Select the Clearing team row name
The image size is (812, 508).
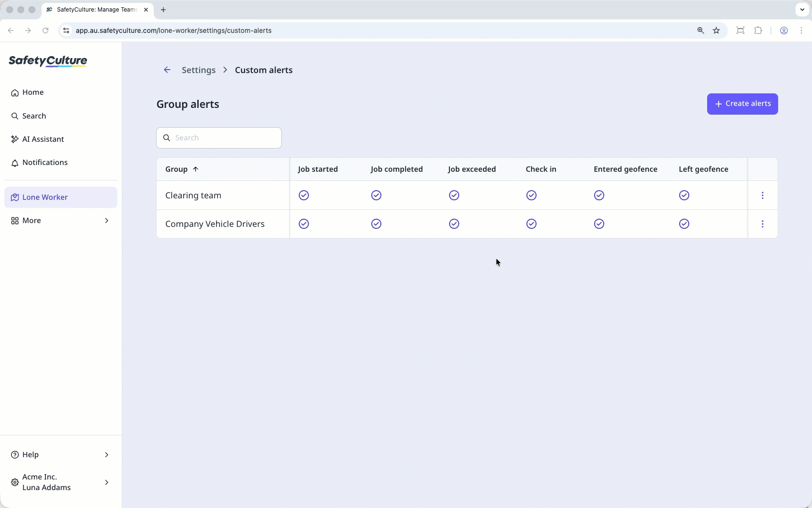[193, 195]
